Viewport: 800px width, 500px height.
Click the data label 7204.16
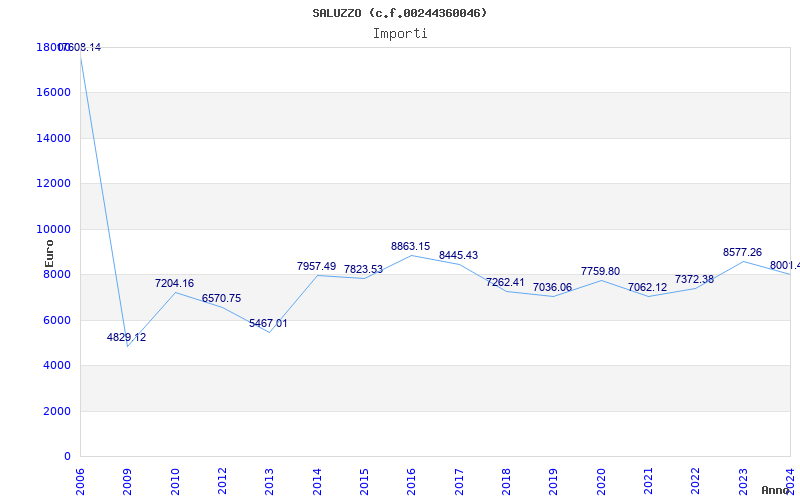(174, 283)
